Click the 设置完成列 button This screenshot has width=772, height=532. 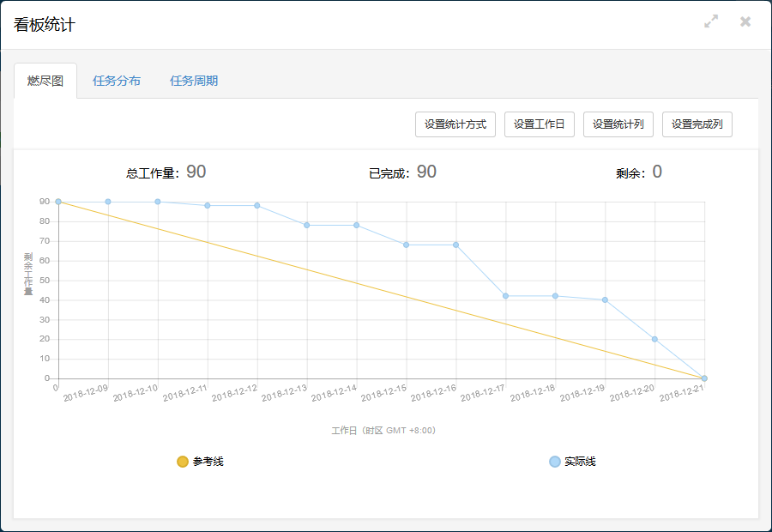click(697, 124)
